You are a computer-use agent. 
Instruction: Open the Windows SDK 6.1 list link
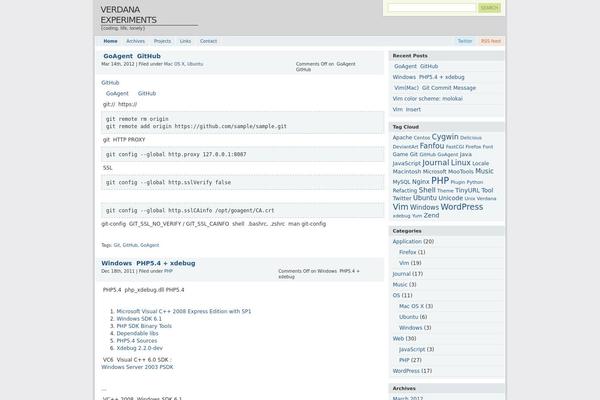(x=139, y=319)
